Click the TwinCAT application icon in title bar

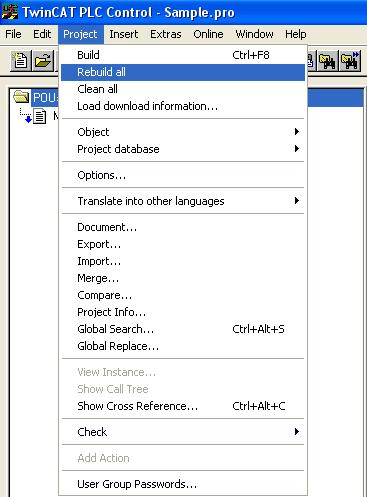(x=10, y=12)
